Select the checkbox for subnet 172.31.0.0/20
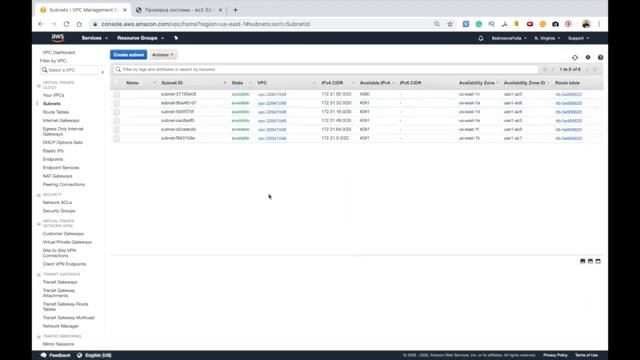The height and width of the screenshot is (360, 640). [x=117, y=138]
